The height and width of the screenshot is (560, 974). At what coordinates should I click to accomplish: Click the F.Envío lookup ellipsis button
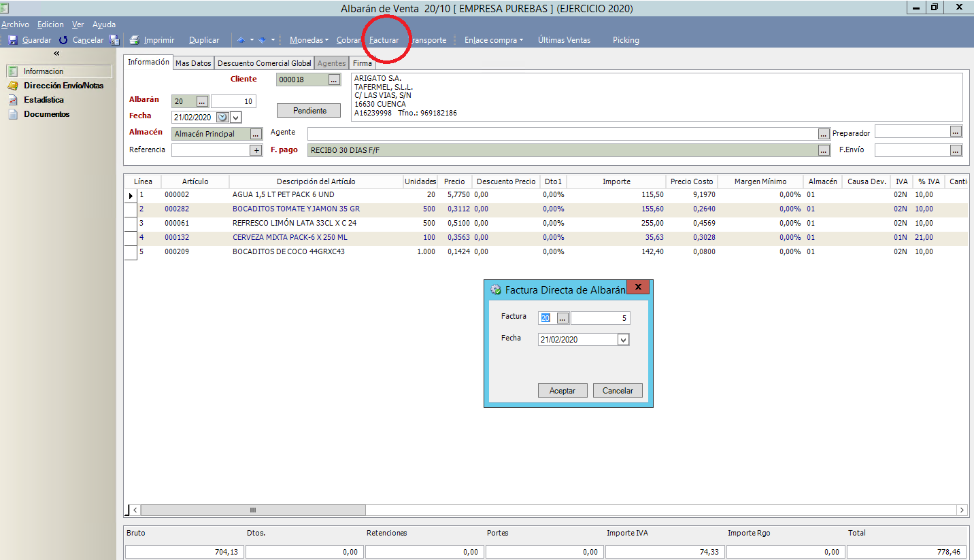[956, 150]
